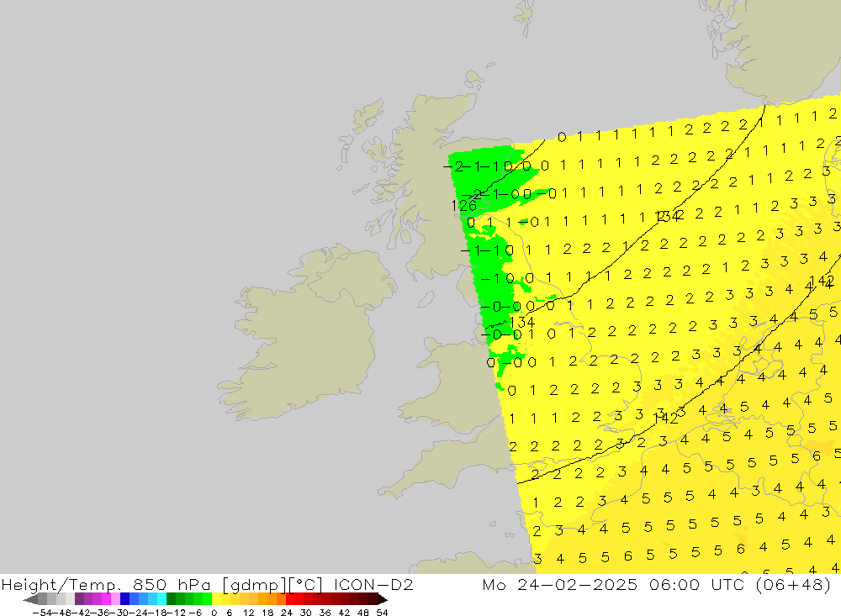The height and width of the screenshot is (616, 841).
Task: Click the dark brown right arrow of color scale
Action: pyautogui.click(x=383, y=599)
